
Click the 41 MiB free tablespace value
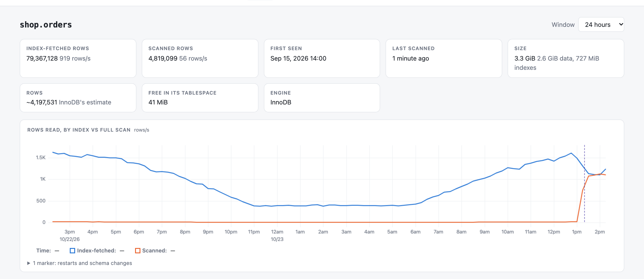point(158,102)
